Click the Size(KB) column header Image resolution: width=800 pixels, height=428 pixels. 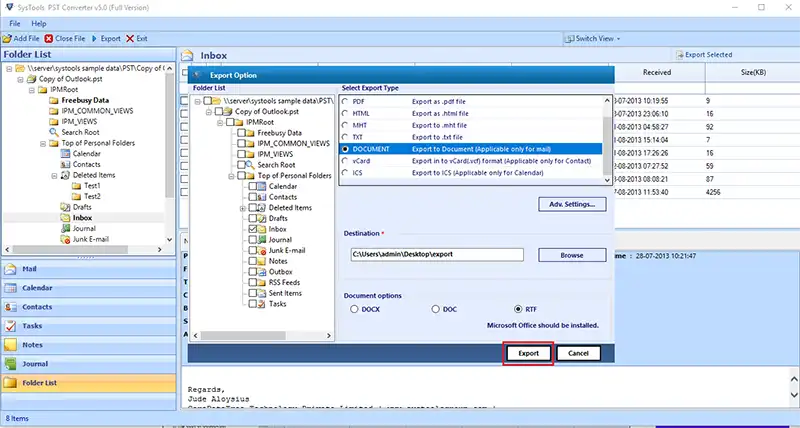coord(753,72)
